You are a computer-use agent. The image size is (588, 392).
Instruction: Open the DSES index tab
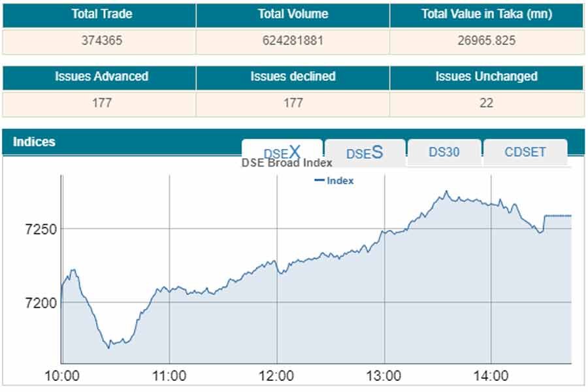365,153
